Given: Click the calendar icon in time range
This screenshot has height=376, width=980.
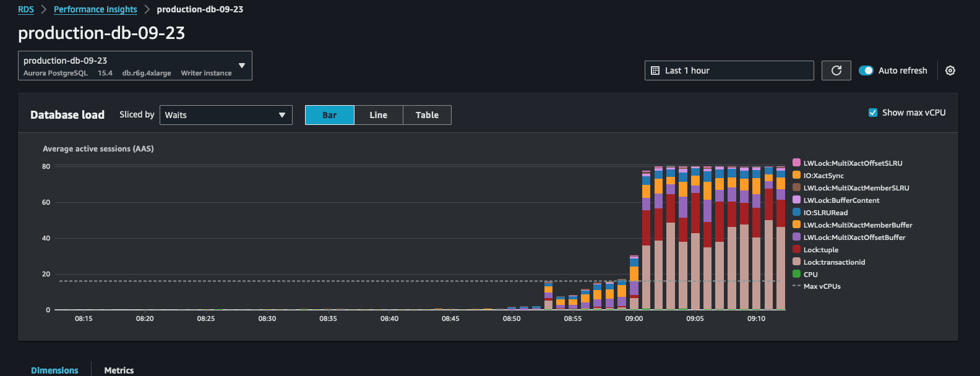Looking at the screenshot, I should tap(655, 70).
